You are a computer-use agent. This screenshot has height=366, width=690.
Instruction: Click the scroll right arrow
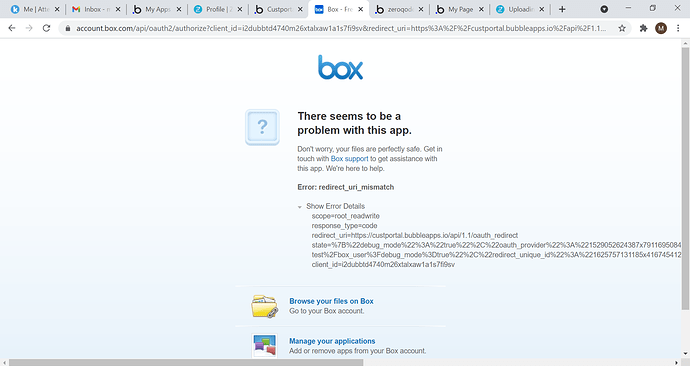point(677,362)
